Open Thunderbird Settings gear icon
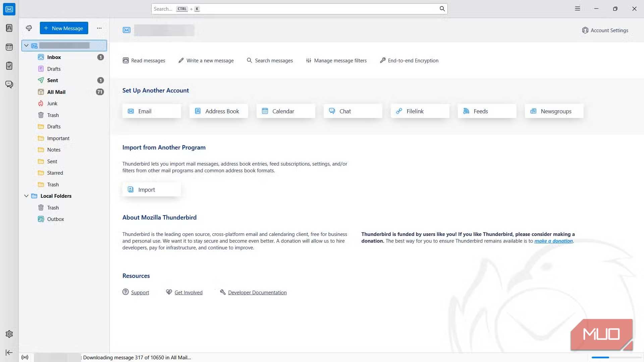This screenshot has width=644, height=362. click(x=9, y=334)
